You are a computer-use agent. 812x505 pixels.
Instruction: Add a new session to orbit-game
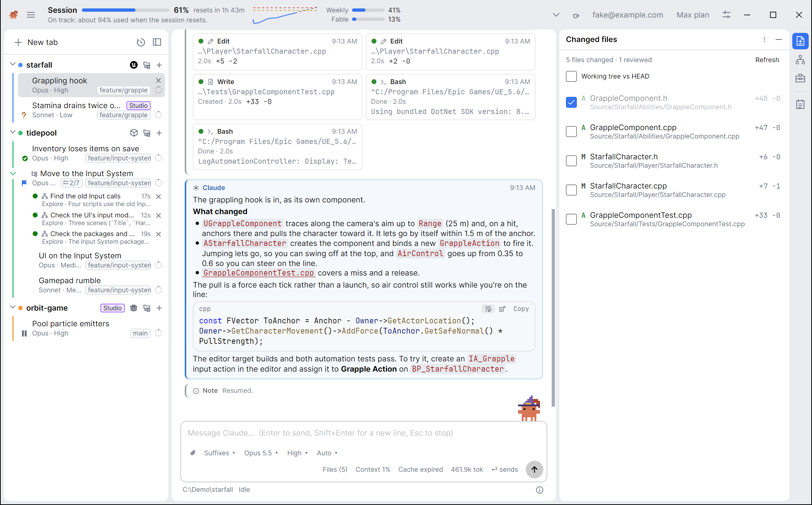tap(159, 308)
